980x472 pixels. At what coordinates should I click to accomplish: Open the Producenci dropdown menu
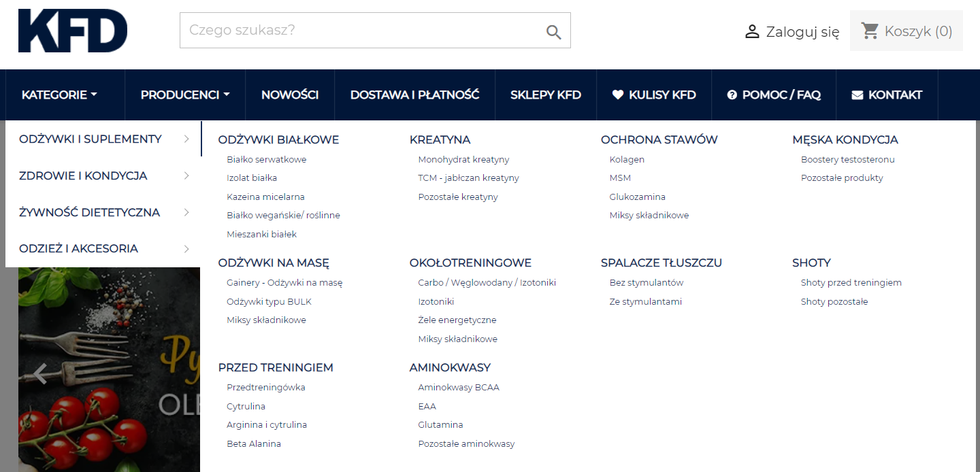click(185, 95)
